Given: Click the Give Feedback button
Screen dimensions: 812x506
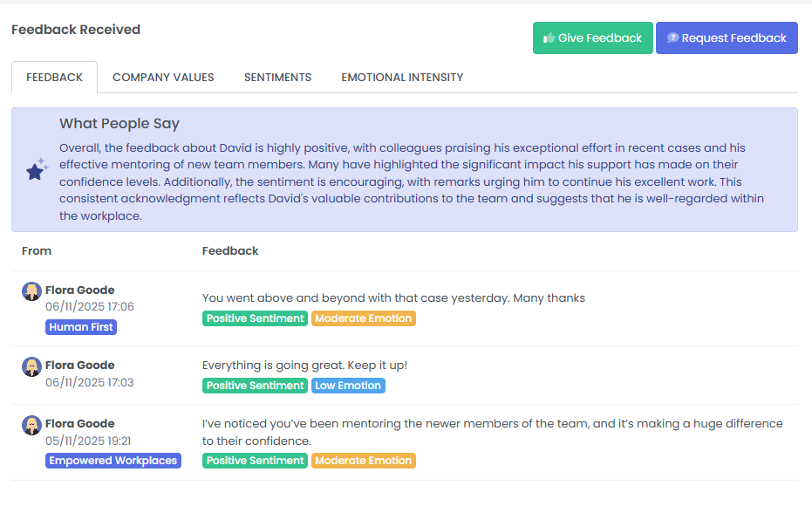Looking at the screenshot, I should pyautogui.click(x=592, y=38).
